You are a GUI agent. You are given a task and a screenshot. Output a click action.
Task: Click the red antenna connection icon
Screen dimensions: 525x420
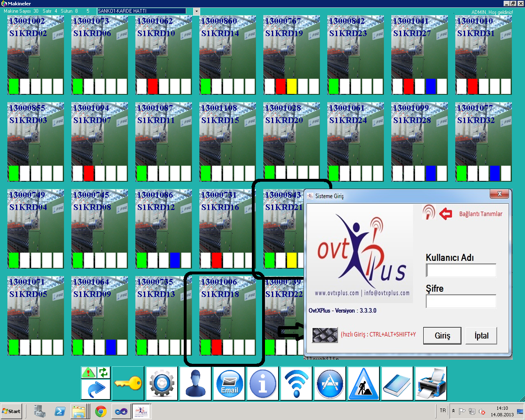click(429, 212)
